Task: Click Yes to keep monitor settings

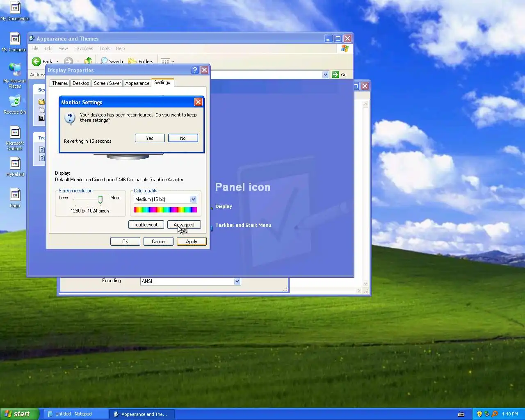Action: pos(150,138)
